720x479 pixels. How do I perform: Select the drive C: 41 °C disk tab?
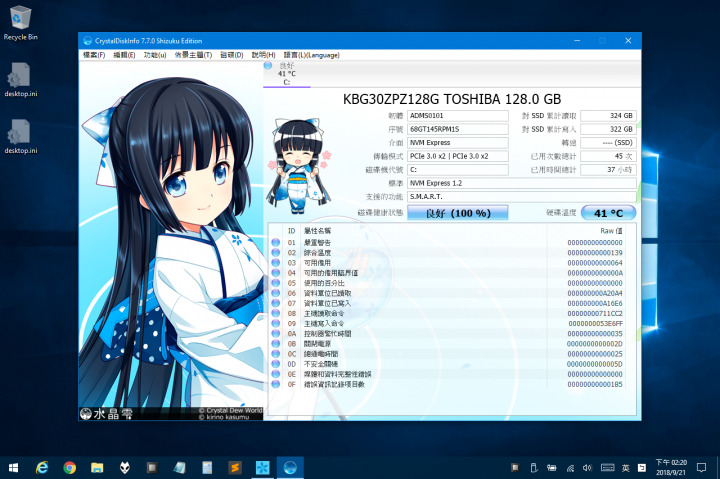click(287, 74)
